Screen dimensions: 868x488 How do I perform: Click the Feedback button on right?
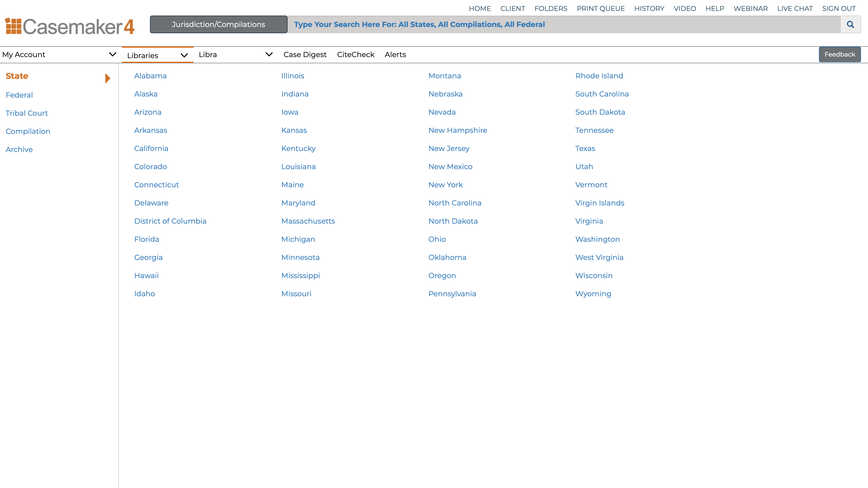coord(839,54)
